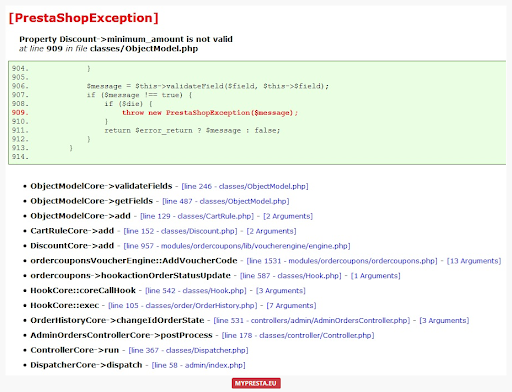Click the 'return $error_return' code line
512x392 pixels.
click(192, 130)
